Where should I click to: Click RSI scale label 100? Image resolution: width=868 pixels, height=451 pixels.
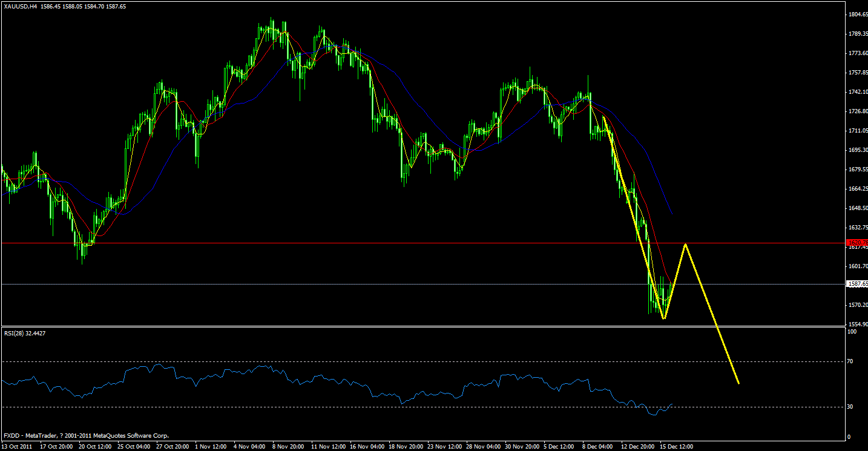pyautogui.click(x=852, y=332)
